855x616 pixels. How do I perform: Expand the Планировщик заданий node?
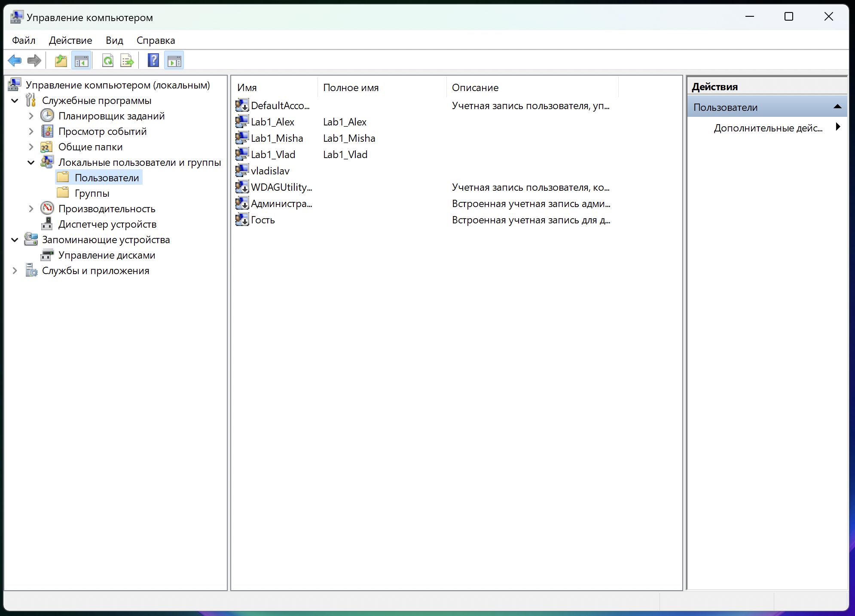click(x=31, y=116)
